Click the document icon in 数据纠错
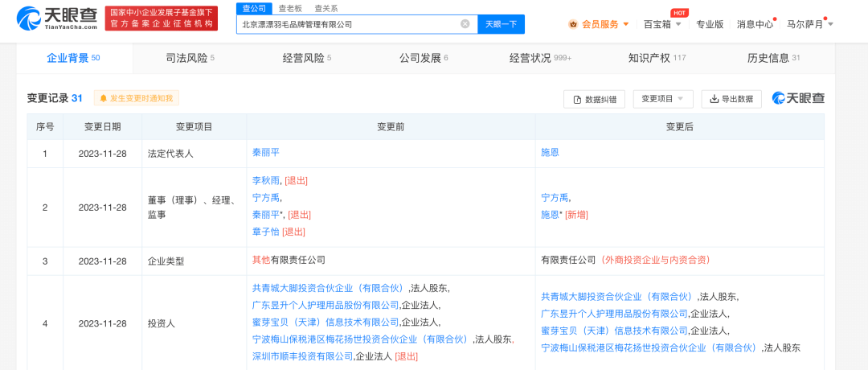868x370 pixels. coord(577,99)
